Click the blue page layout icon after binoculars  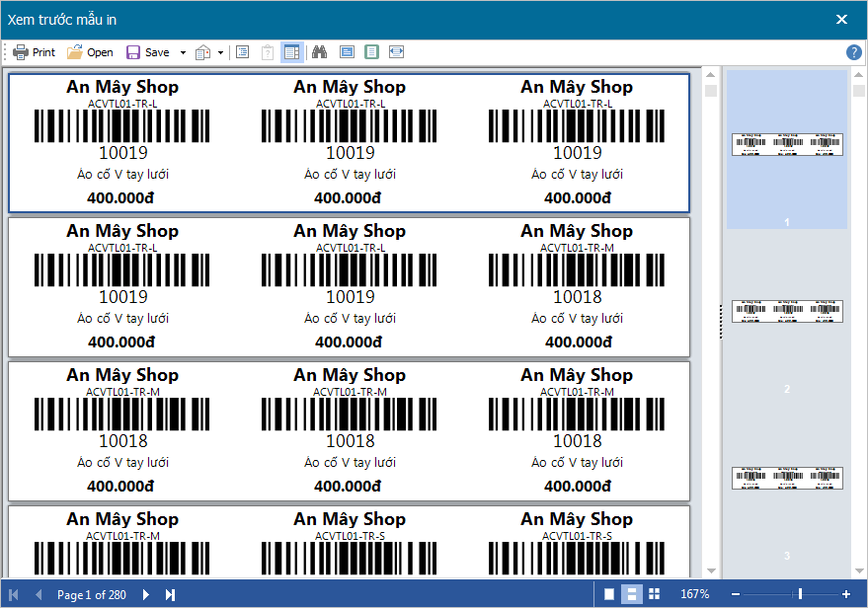(347, 52)
